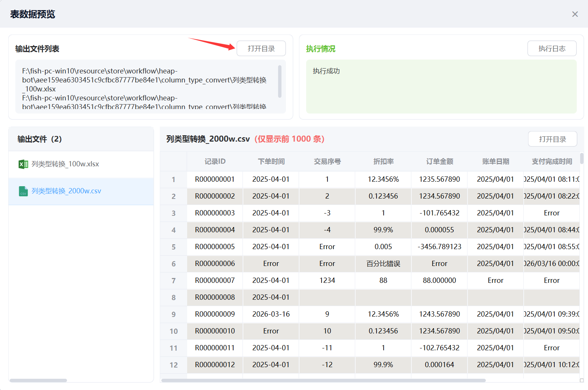Click the 下单时间 column header
Viewport: 588px width, 390px height.
pyautogui.click(x=271, y=161)
